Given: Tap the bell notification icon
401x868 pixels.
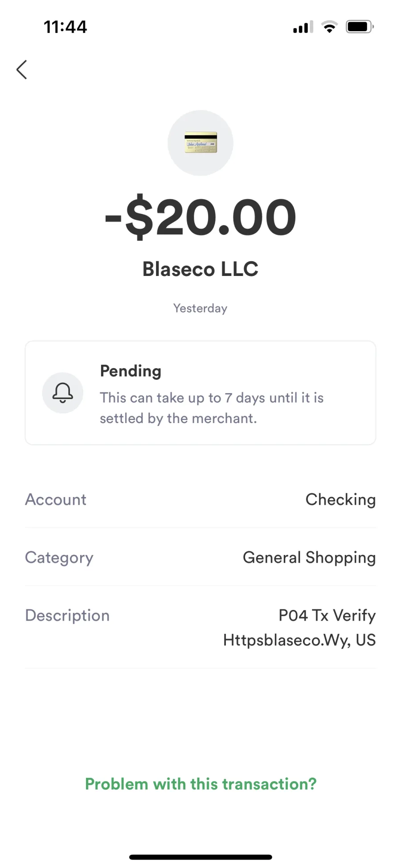Looking at the screenshot, I should click(x=63, y=393).
